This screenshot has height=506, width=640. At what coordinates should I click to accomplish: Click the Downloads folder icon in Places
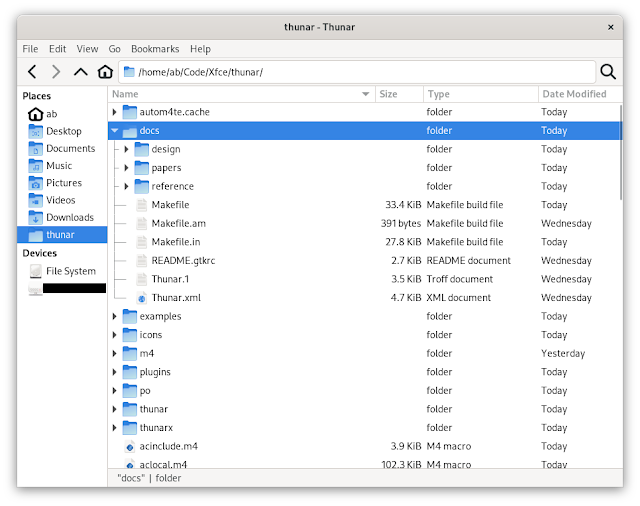tap(36, 217)
